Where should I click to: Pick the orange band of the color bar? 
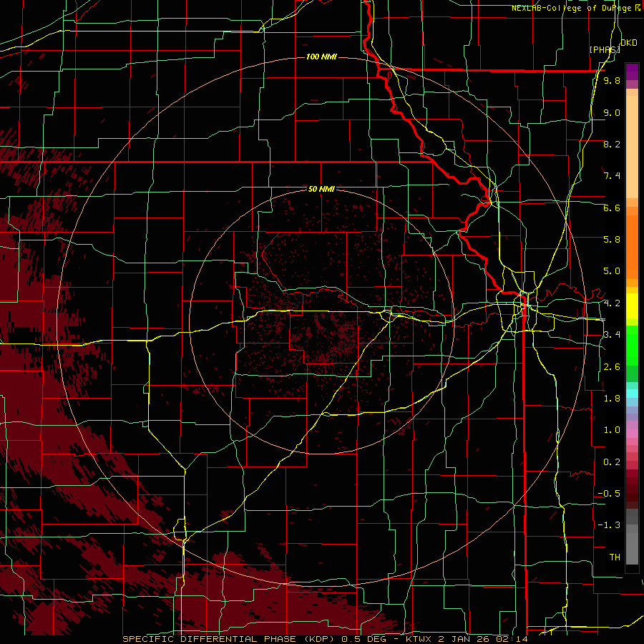632,247
